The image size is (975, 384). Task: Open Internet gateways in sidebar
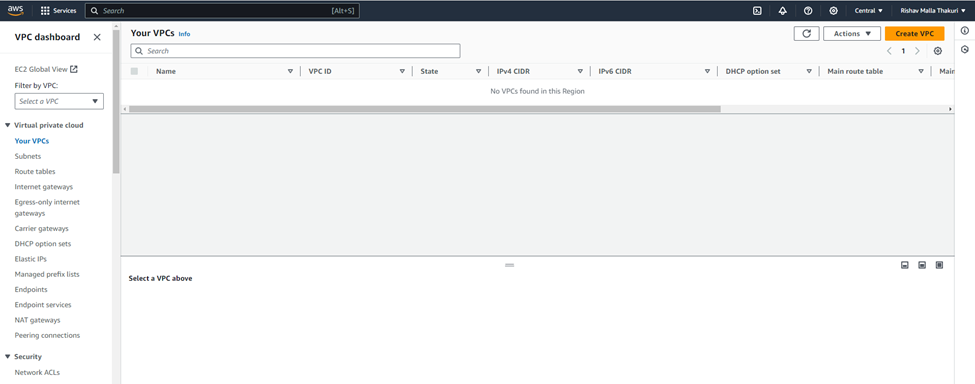click(x=44, y=186)
